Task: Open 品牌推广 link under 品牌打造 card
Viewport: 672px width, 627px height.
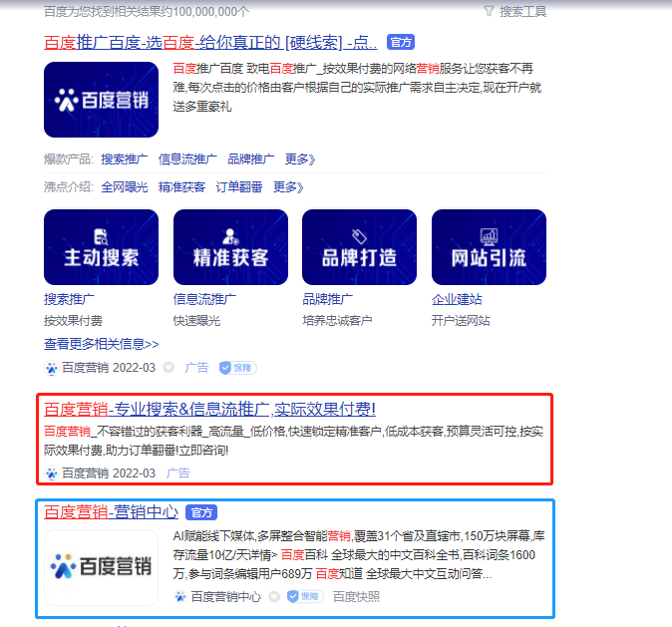Action: [328, 299]
